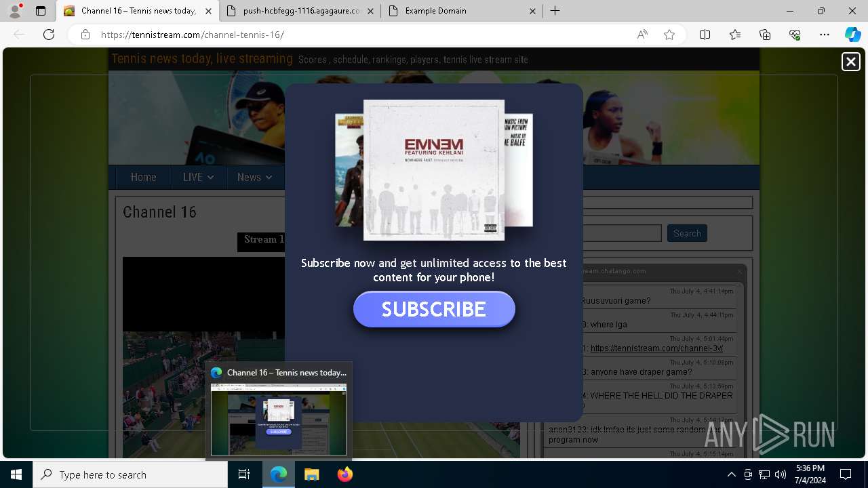Close the Example Domain tab
The width and height of the screenshot is (868, 488).
[532, 11]
